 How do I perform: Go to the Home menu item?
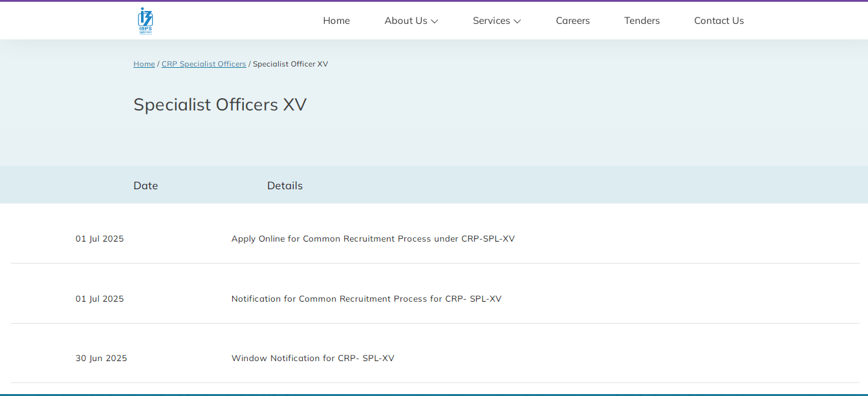click(x=336, y=21)
